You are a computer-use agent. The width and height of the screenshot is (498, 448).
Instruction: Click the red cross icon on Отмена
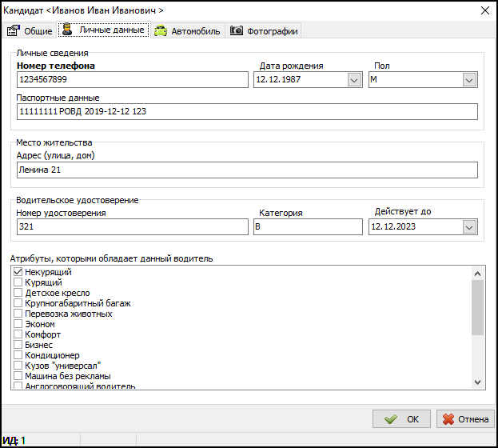(x=449, y=418)
